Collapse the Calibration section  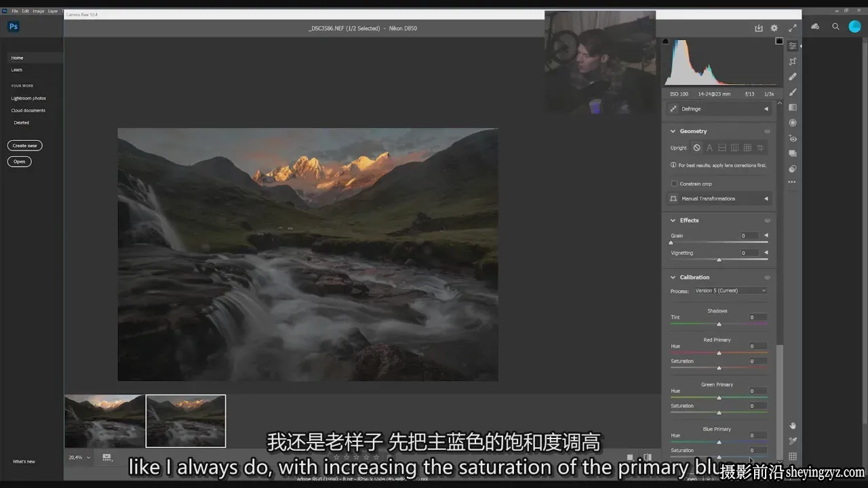coord(673,277)
